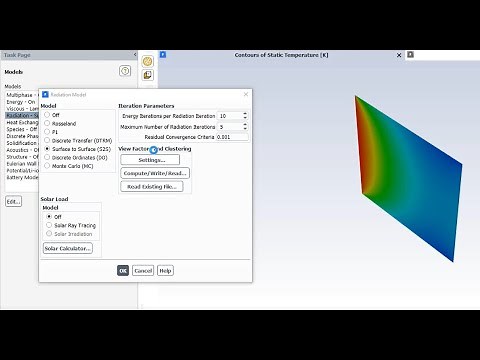The height and width of the screenshot is (360, 480).
Task: Increase Maximum Number of Radiation Iterations
Action: click(245, 125)
